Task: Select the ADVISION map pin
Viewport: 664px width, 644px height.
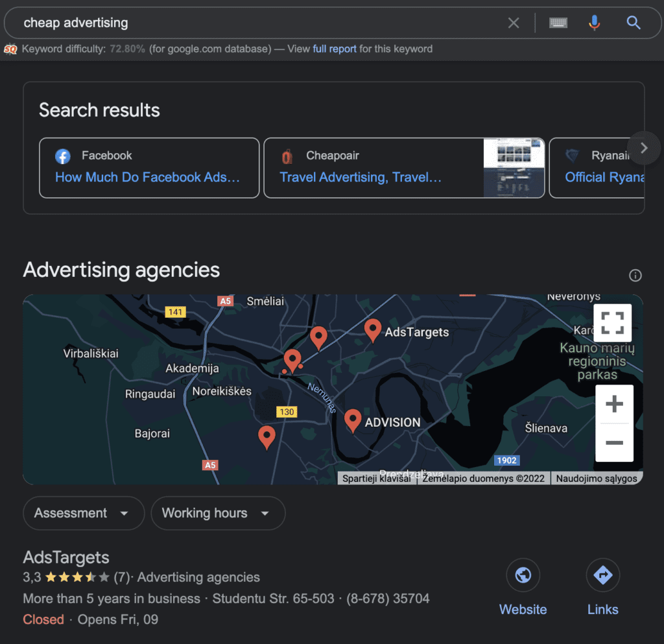Action: point(353,420)
